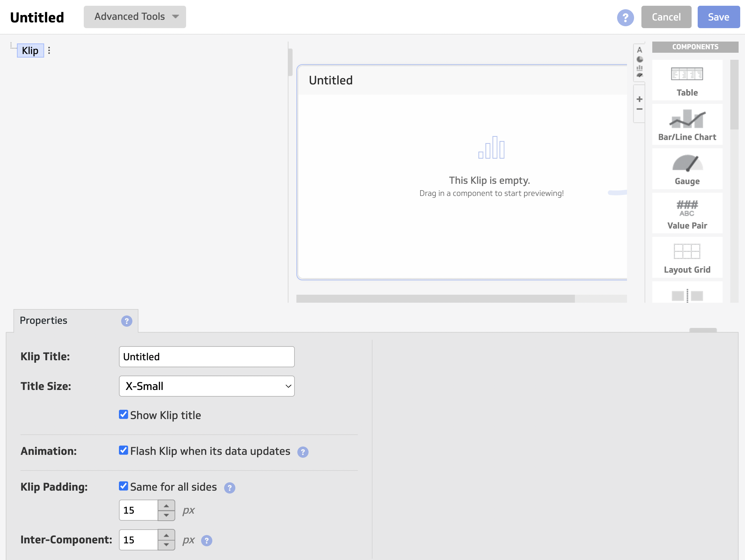745x560 pixels.
Task: Click the Save button
Action: tap(718, 16)
